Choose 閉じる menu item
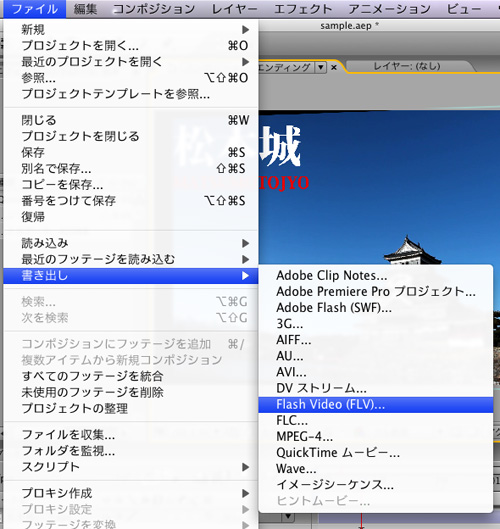Viewport: 500px width, 529px height. 131,120
